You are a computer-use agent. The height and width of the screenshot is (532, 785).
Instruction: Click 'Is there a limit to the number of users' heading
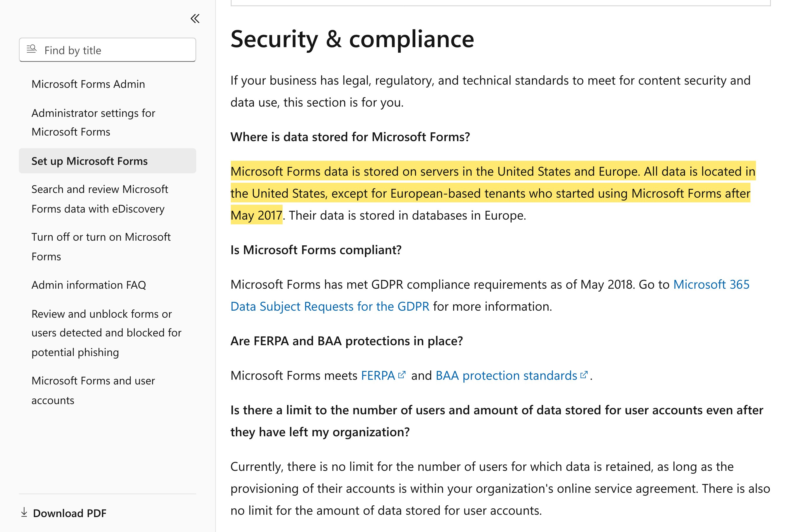[x=497, y=421]
